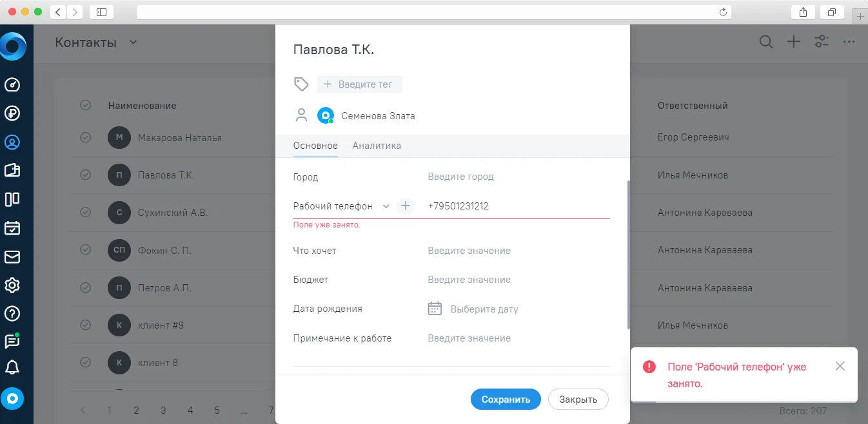Click the Сохранить button
868x424 pixels.
click(x=506, y=399)
